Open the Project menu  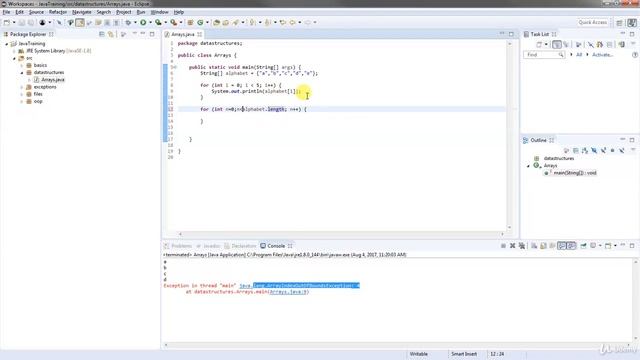pyautogui.click(x=124, y=12)
